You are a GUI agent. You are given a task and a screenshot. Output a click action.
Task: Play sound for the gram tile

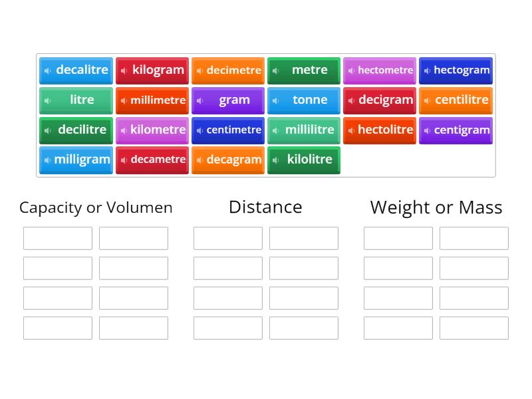[200, 100]
